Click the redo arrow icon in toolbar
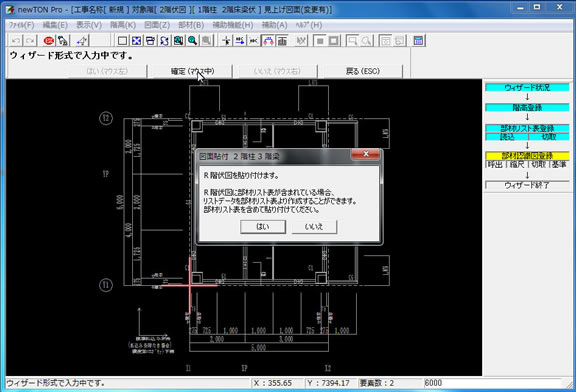The width and height of the screenshot is (576, 392). pyautogui.click(x=30, y=40)
